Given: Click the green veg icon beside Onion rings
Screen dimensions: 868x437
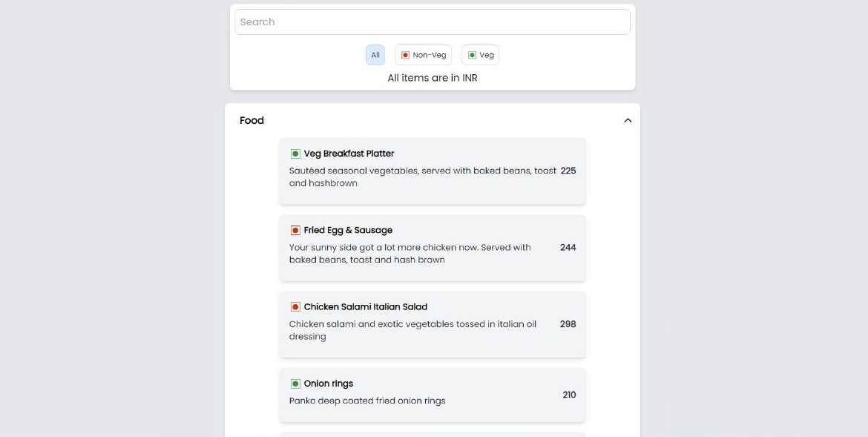Looking at the screenshot, I should pos(295,384).
